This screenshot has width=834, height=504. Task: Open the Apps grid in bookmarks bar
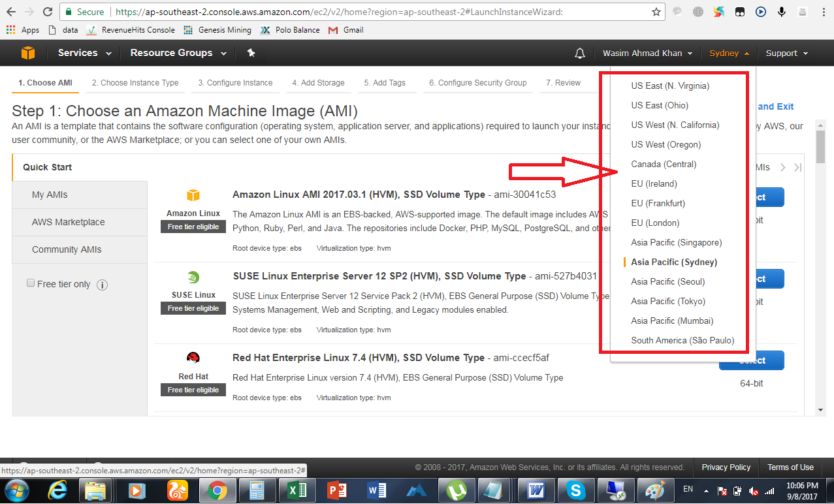pos(22,30)
